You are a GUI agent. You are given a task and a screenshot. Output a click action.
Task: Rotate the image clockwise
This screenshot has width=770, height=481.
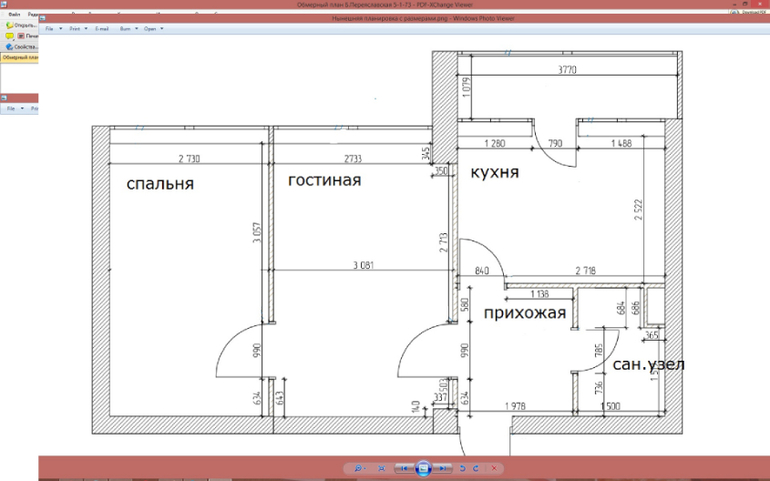tap(476, 468)
